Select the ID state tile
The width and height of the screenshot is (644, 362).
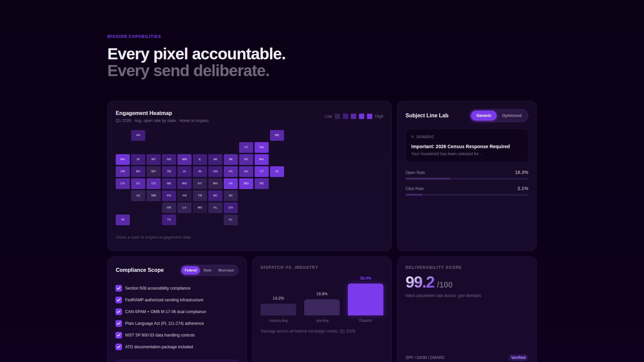click(x=138, y=160)
